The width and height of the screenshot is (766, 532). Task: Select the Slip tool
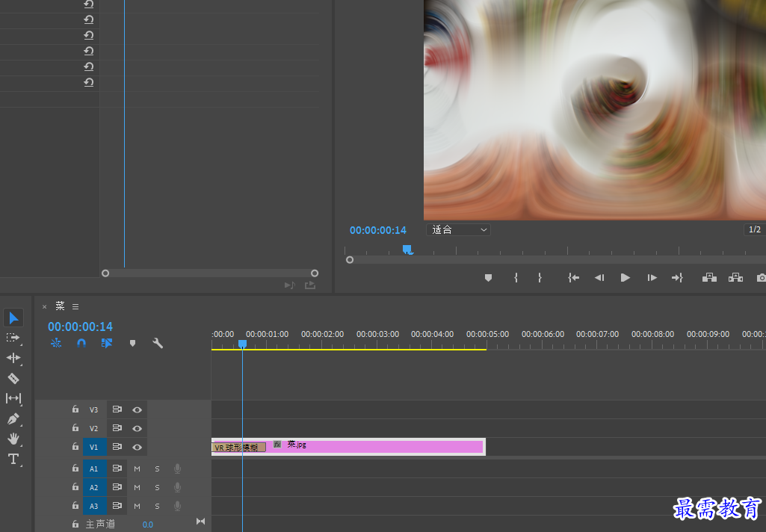(x=13, y=398)
